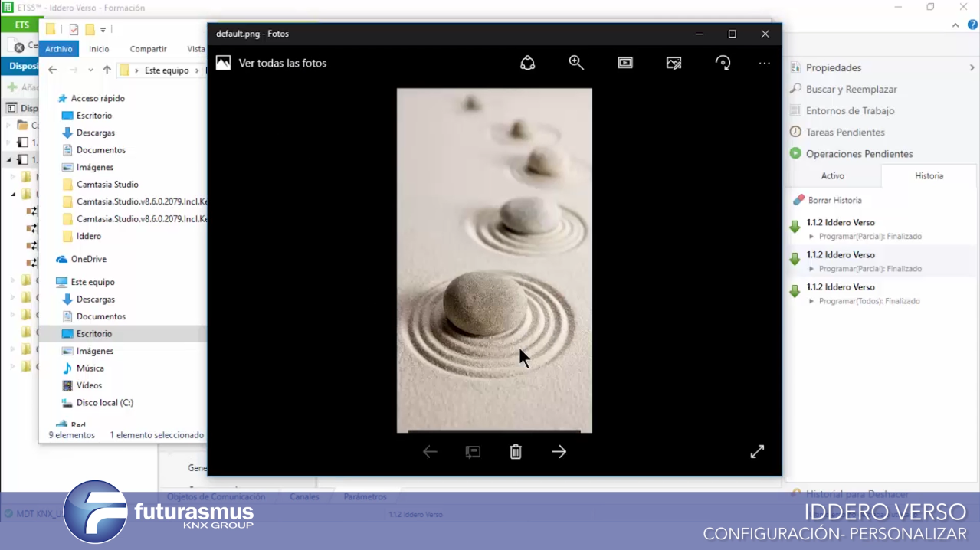Expand the Programar(Todos) Finalizado entry
This screenshot has height=550, width=980.
[x=812, y=301]
